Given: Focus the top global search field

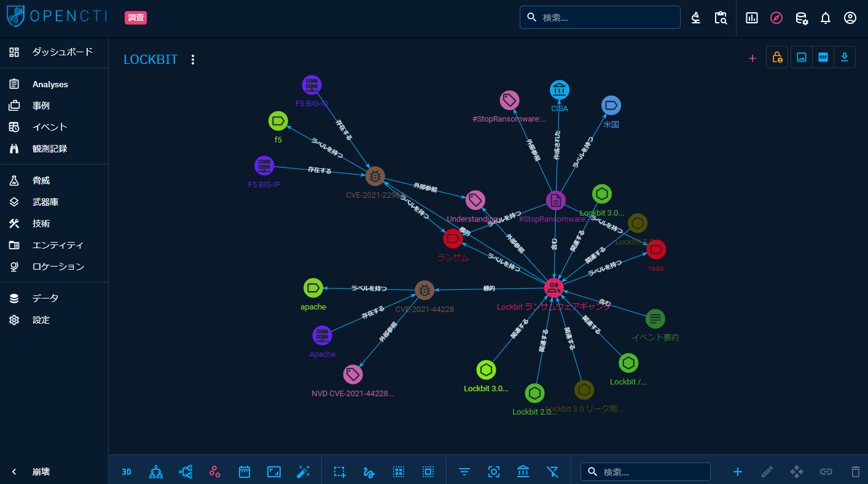Looking at the screenshot, I should pyautogui.click(x=600, y=17).
